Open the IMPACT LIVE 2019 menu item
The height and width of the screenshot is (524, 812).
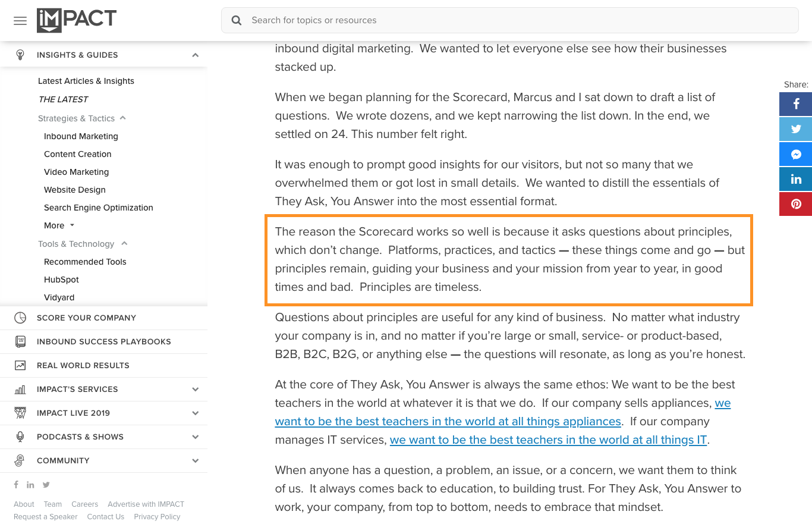pyautogui.click(x=73, y=413)
